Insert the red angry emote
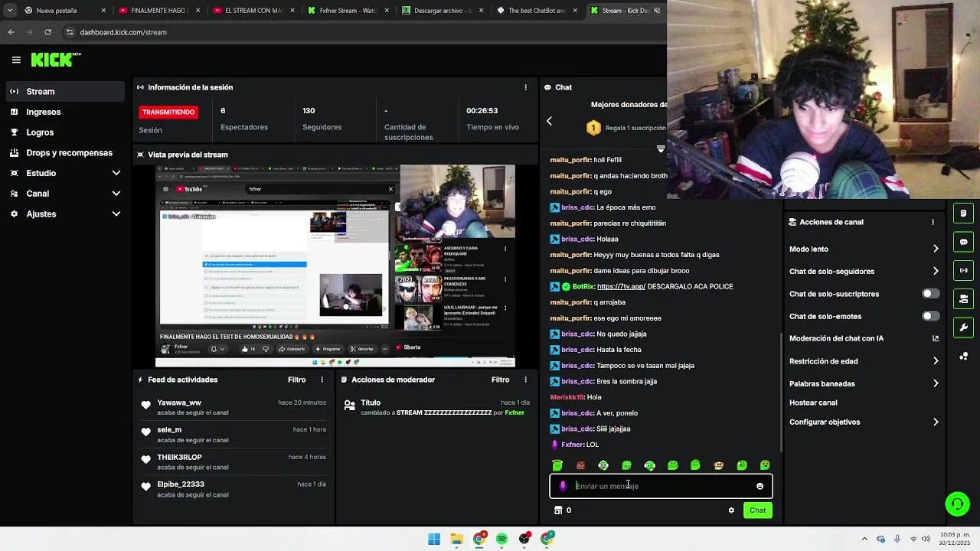The width and height of the screenshot is (980, 551). coord(580,465)
